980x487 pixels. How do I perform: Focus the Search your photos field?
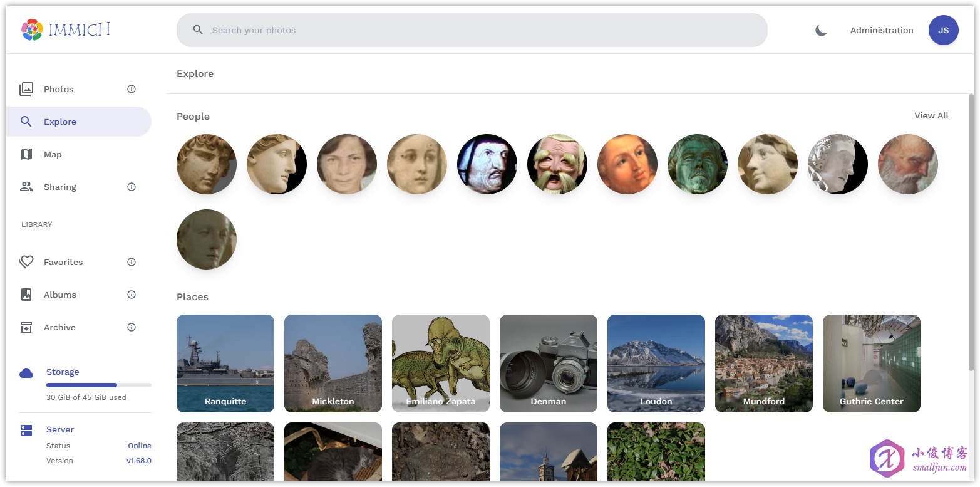(x=472, y=30)
